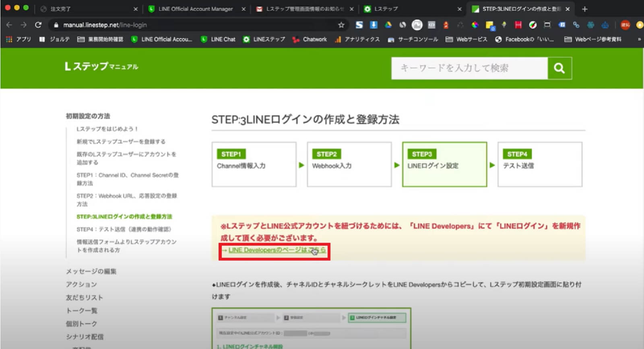Image resolution: width=644 pixels, height=349 pixels.
Task: Expand the メッセージの編集 sidebar section
Action: click(91, 271)
